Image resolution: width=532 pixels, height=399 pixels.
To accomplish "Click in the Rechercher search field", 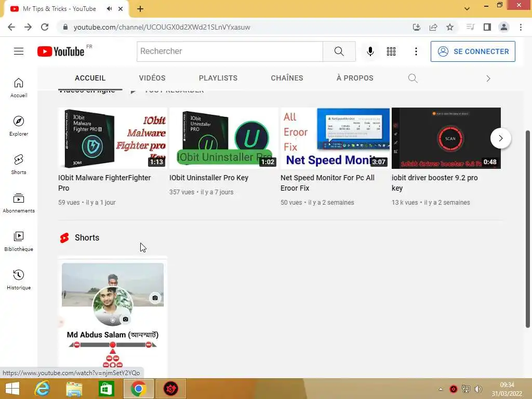I will 230,51.
